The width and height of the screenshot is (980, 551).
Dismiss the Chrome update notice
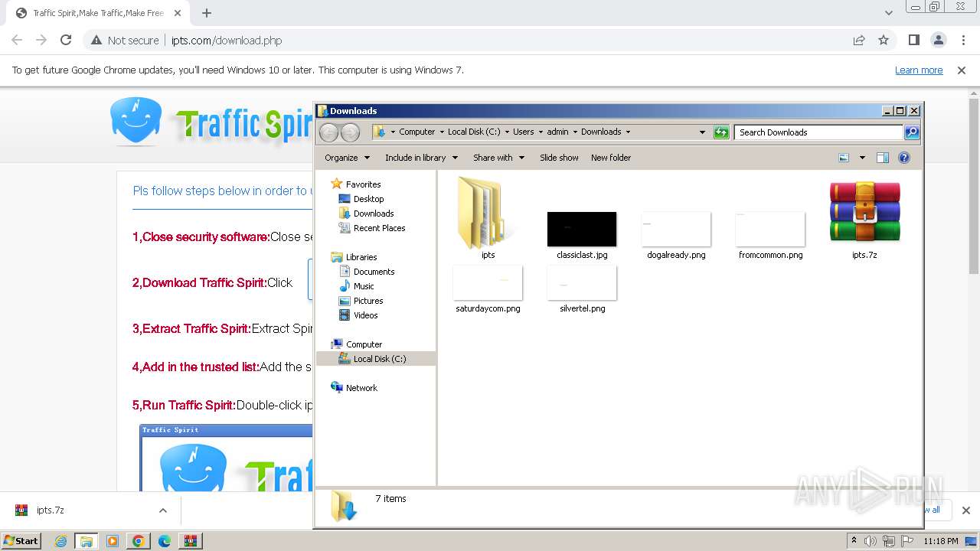(962, 70)
